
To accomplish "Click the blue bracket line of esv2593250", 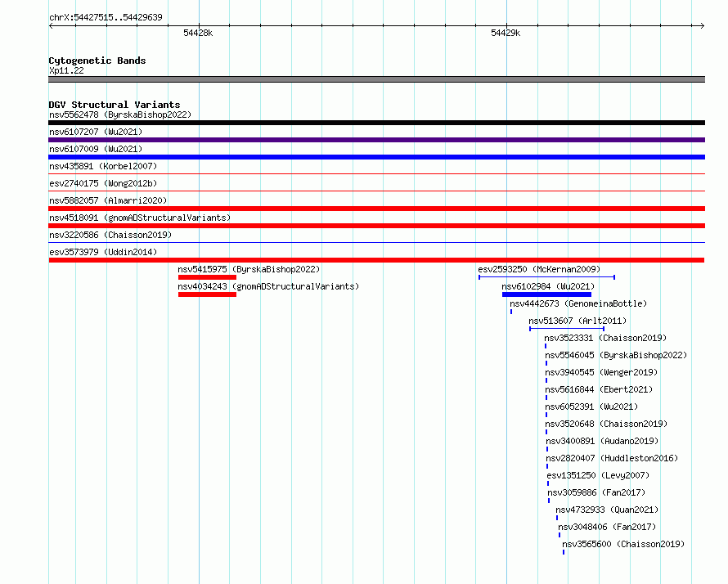I will [x=547, y=277].
